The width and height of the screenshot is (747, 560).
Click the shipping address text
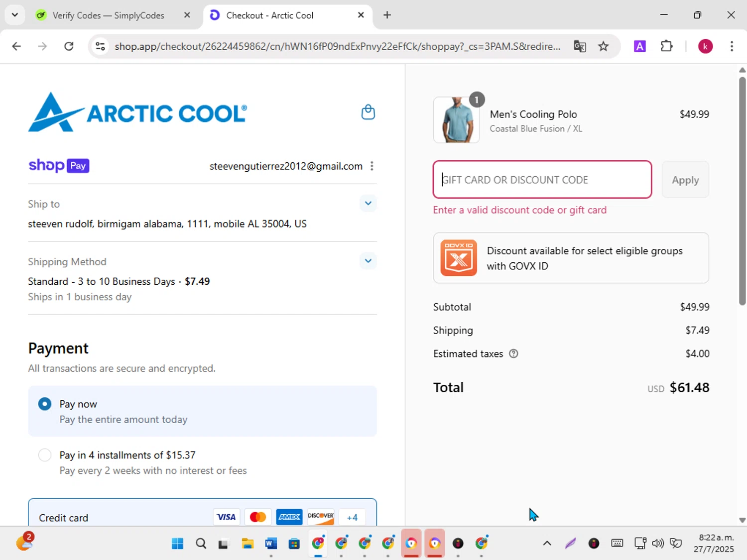pos(167,224)
